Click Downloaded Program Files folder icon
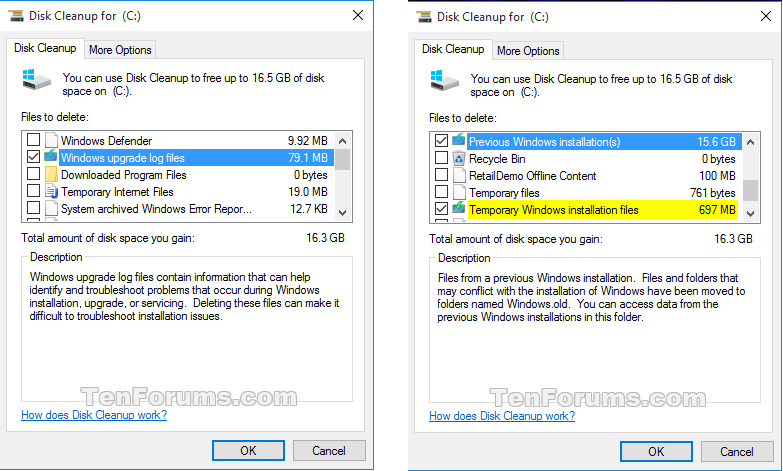 click(51, 174)
